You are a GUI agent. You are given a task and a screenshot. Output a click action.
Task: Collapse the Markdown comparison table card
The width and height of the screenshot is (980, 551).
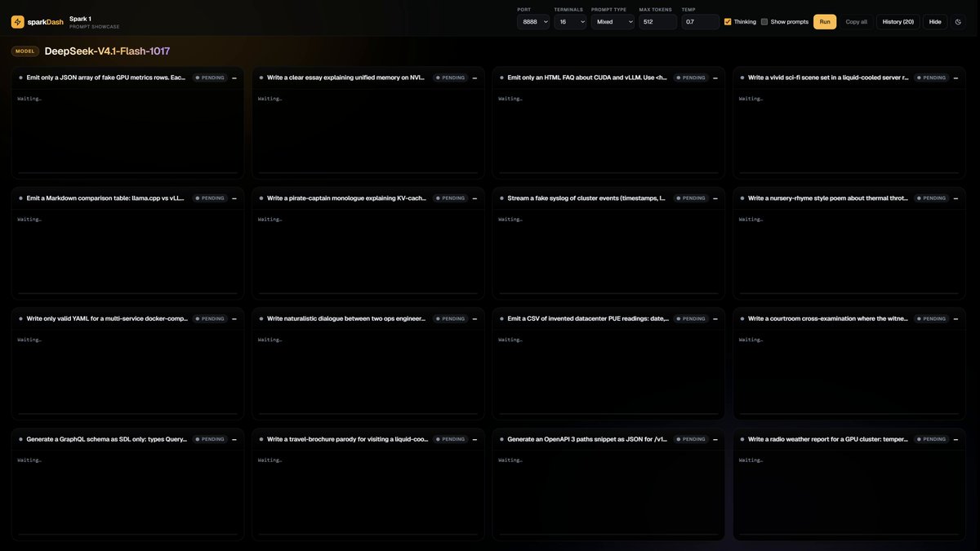click(234, 198)
